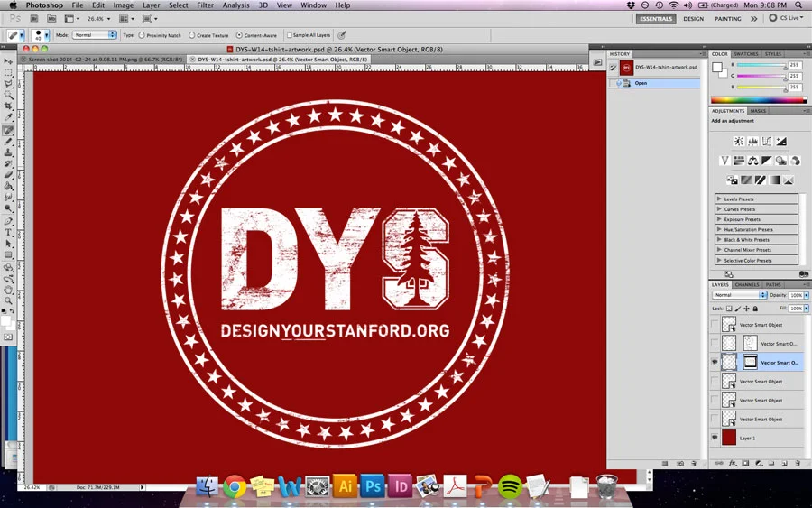The width and height of the screenshot is (812, 508).
Task: Hide Layer 1 with its eye icon
Action: [x=715, y=438]
